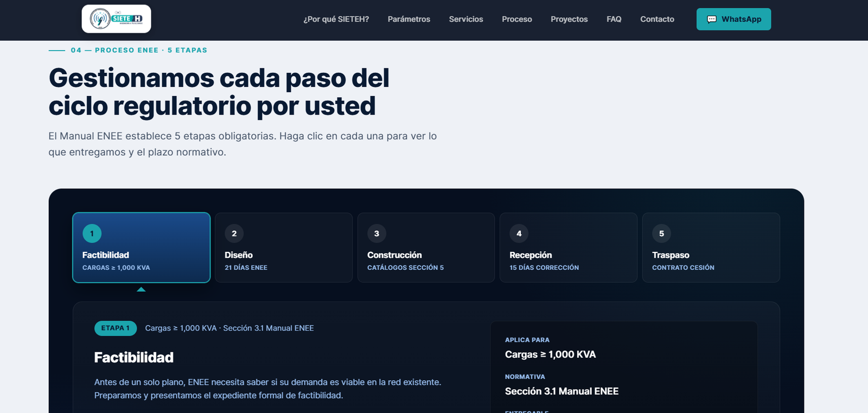Click the number 2 circle badge

tap(234, 233)
